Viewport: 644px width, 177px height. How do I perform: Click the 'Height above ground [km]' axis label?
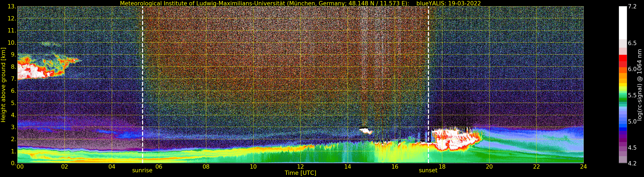[x=3, y=85]
